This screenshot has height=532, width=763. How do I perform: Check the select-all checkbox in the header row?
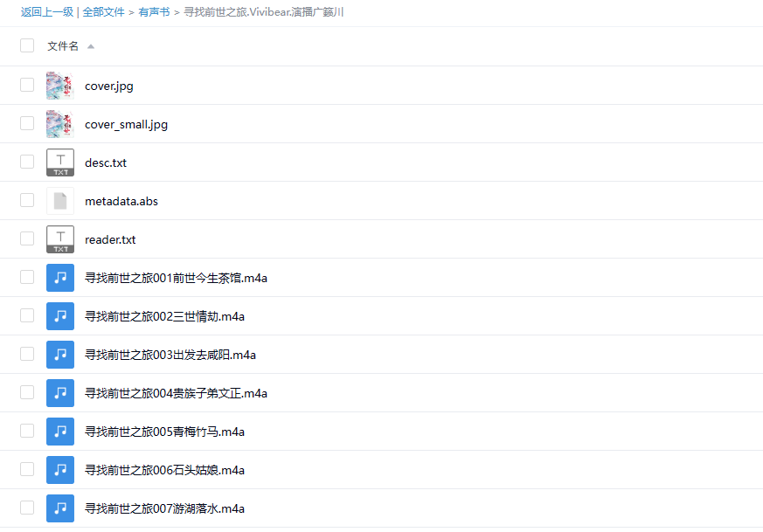tap(26, 45)
